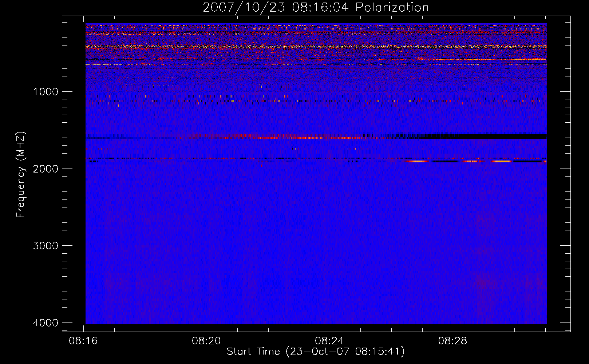Click the 1000 frequency tick label
The height and width of the screenshot is (364, 589).
point(46,92)
